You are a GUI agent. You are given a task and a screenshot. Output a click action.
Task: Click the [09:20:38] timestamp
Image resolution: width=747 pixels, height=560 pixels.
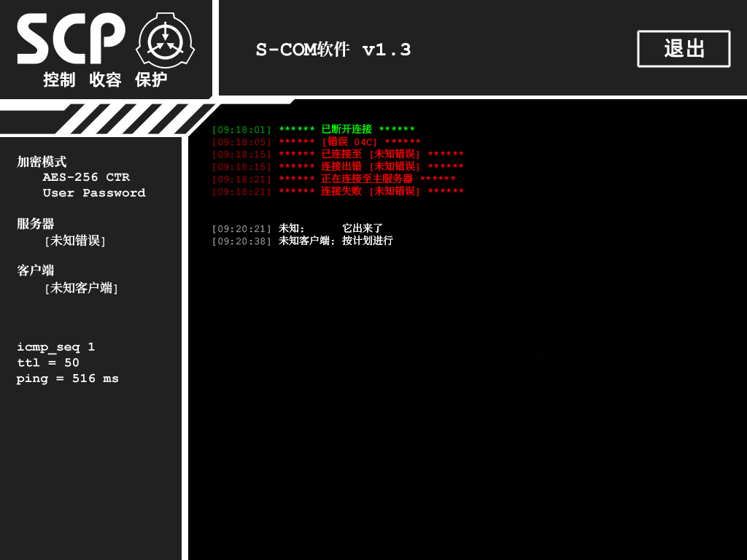tap(241, 241)
